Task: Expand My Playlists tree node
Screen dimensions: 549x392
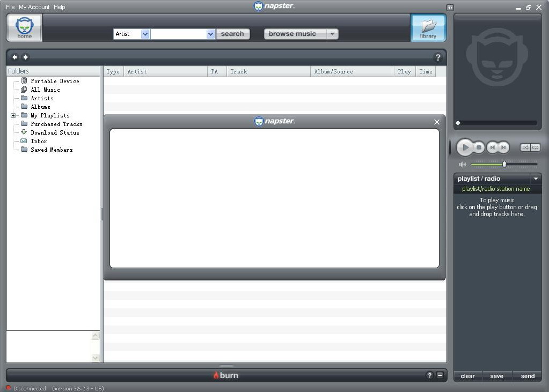Action: click(13, 115)
